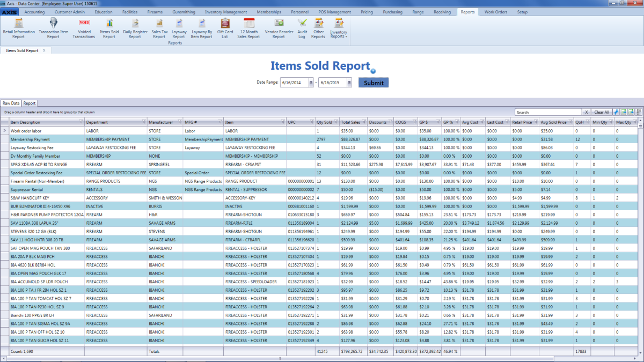Switch to the Report view tab
644x362 pixels.
point(30,103)
